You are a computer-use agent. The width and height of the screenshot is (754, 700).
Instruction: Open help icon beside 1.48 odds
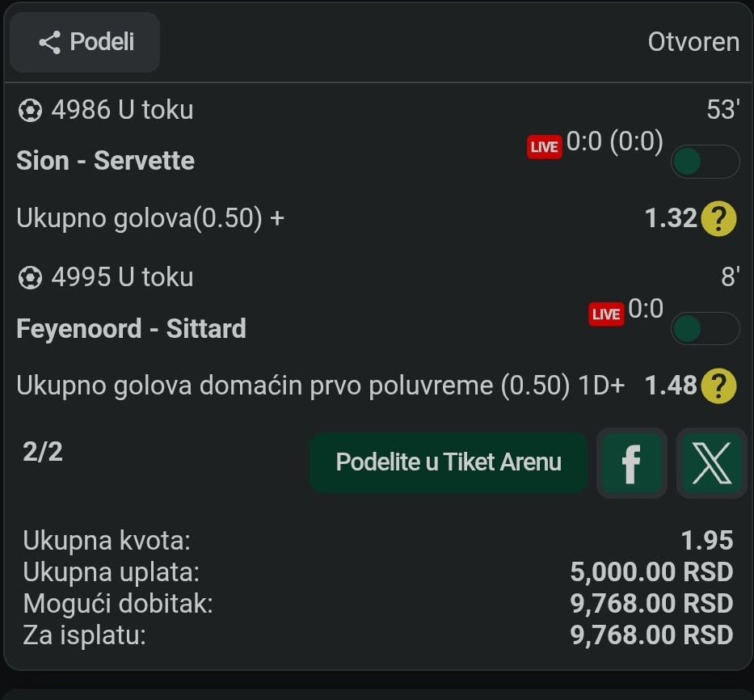pos(718,386)
